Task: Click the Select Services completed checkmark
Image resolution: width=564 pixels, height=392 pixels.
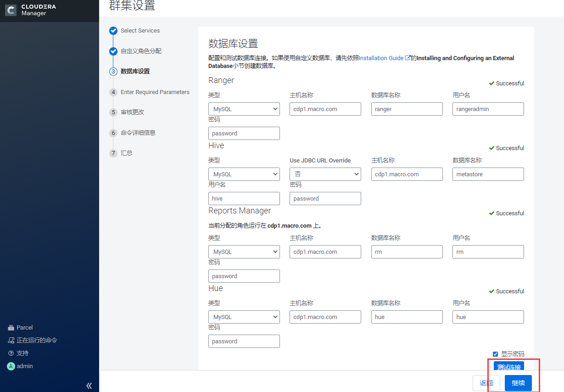Action: (113, 31)
